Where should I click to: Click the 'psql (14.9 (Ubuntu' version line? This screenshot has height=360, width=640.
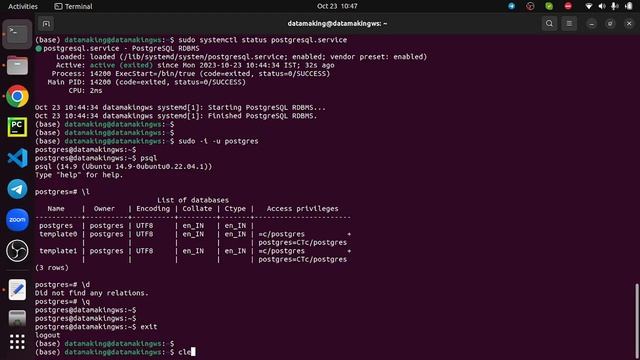point(124,167)
